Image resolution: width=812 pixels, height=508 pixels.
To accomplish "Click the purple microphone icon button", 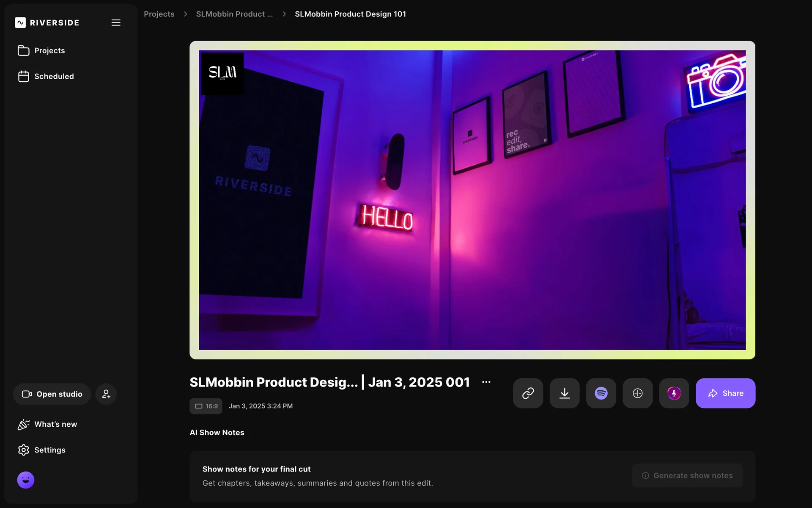I will point(674,393).
